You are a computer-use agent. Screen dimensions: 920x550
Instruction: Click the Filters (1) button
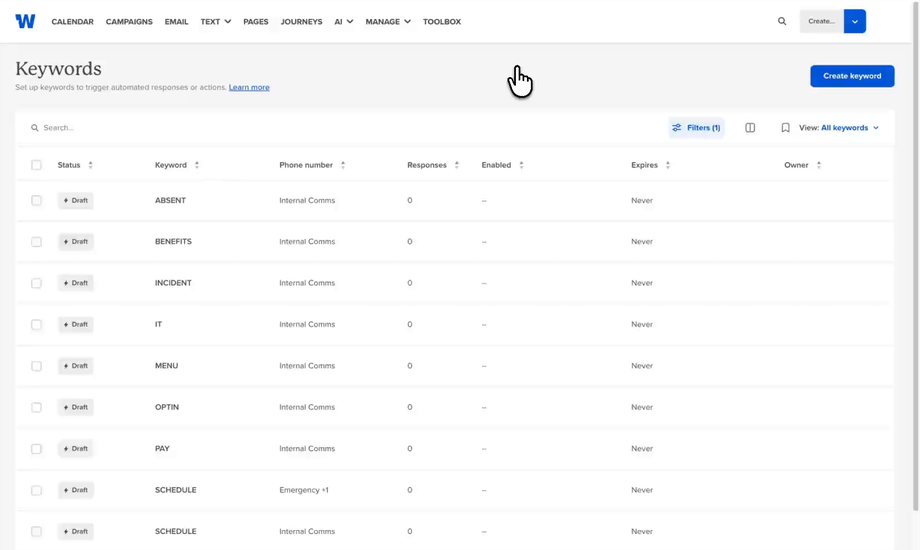(696, 127)
